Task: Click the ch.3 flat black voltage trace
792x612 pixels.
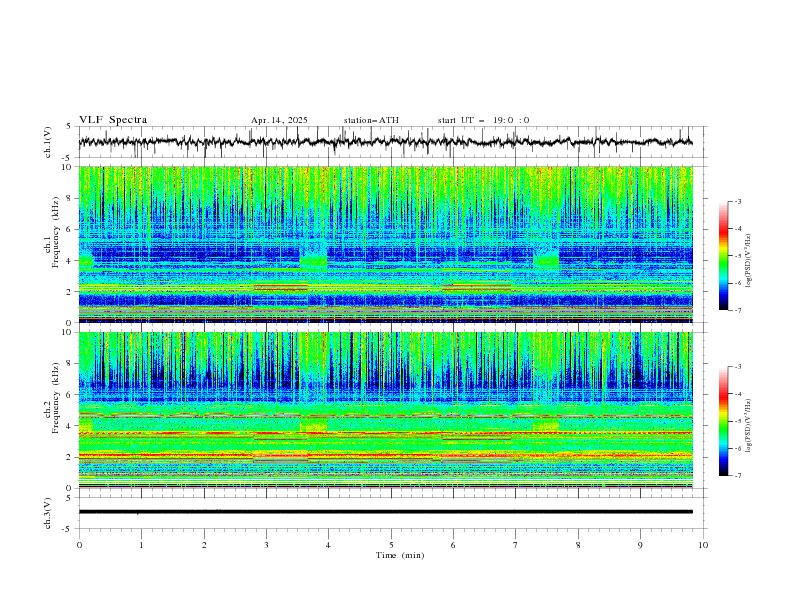Action: point(385,512)
